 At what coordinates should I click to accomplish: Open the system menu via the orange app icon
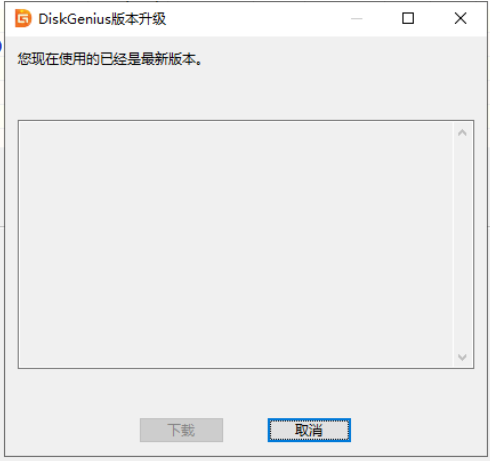coord(23,18)
